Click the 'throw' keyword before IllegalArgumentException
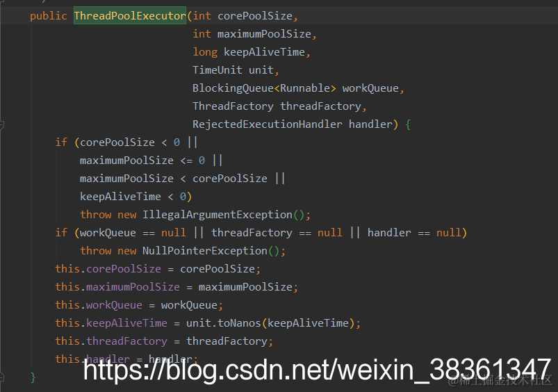558x392 pixels. click(96, 215)
